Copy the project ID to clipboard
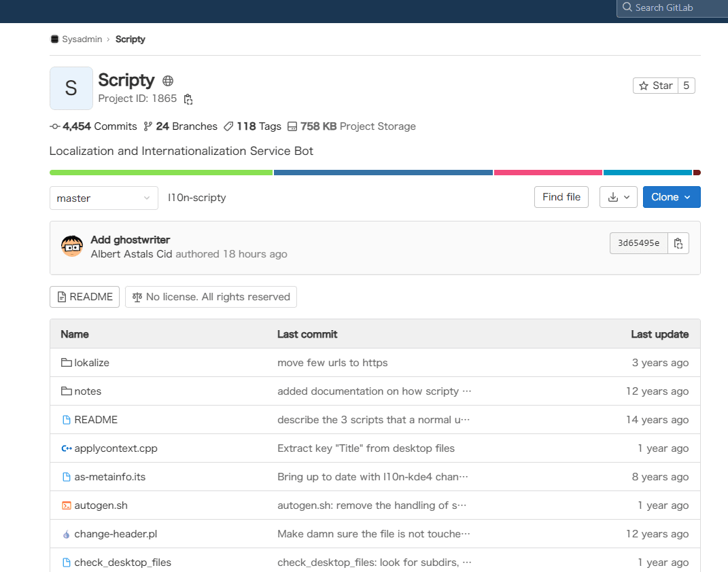728x572 pixels. (x=188, y=99)
